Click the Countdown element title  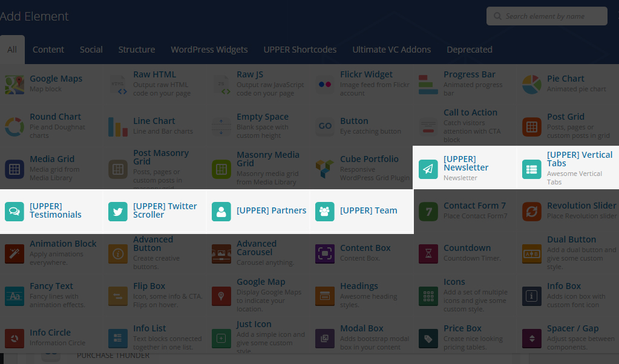pos(467,248)
